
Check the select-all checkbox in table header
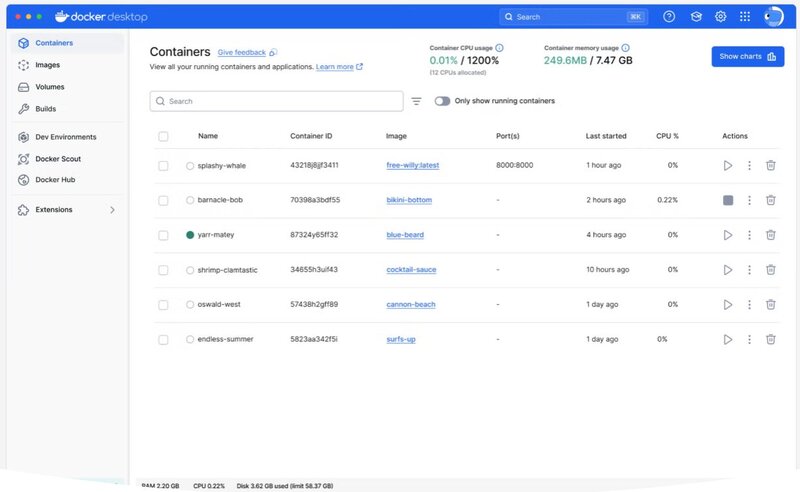coord(163,136)
